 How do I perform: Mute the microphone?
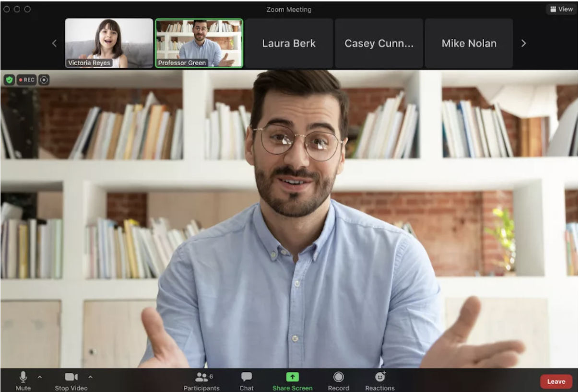[x=23, y=381]
